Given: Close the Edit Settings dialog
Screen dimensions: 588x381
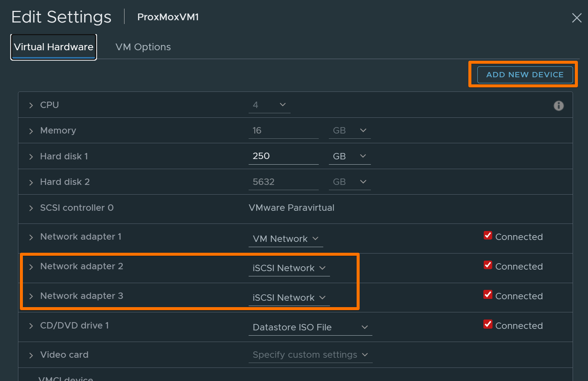Looking at the screenshot, I should (x=576, y=18).
